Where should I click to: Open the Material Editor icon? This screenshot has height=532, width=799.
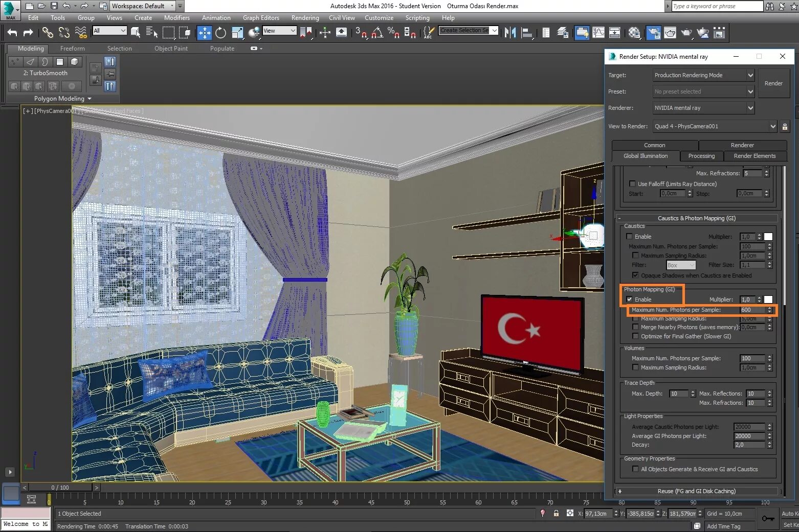pyautogui.click(x=634, y=33)
